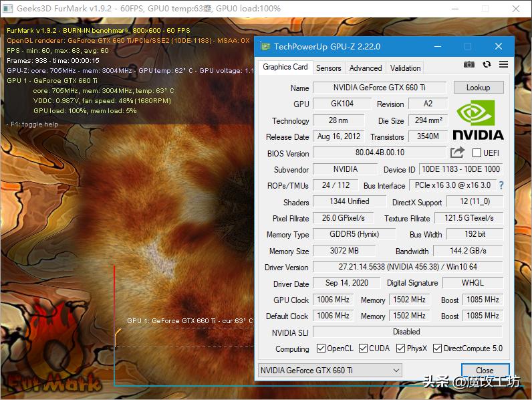
Task: Open the GPU-Z hamburger menu
Action: (x=503, y=64)
